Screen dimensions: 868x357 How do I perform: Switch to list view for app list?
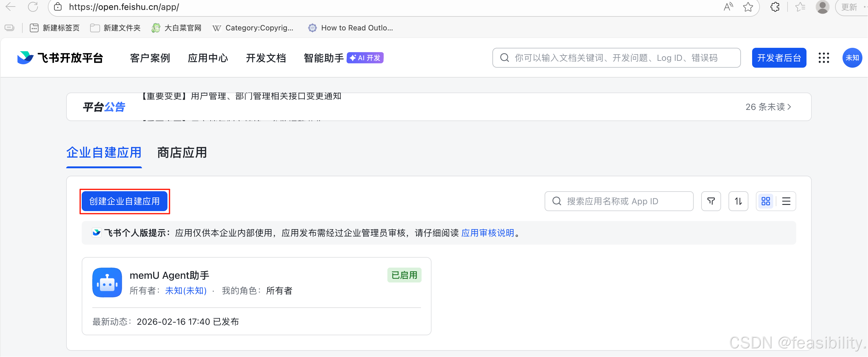tap(786, 201)
